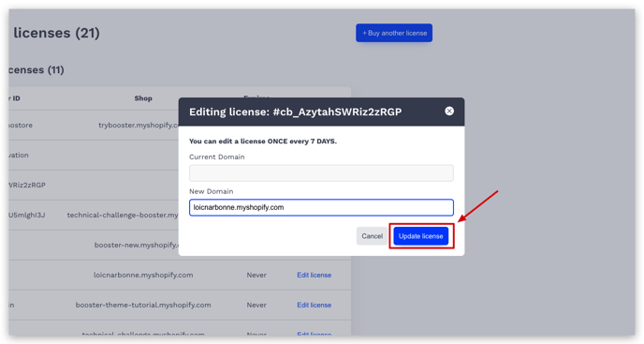
Task: Click Never in the booster-theme-tutorial row
Action: [256, 305]
